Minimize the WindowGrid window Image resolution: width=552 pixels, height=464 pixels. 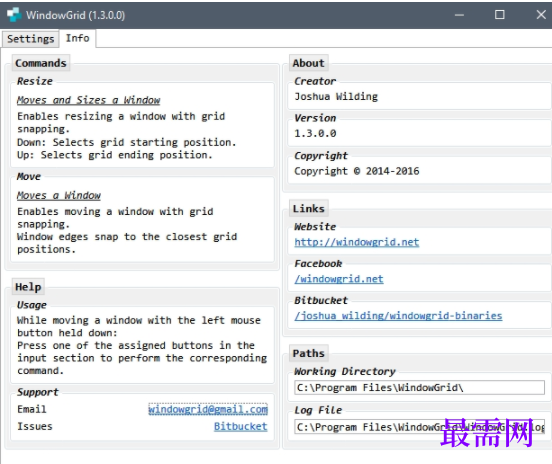(x=459, y=15)
